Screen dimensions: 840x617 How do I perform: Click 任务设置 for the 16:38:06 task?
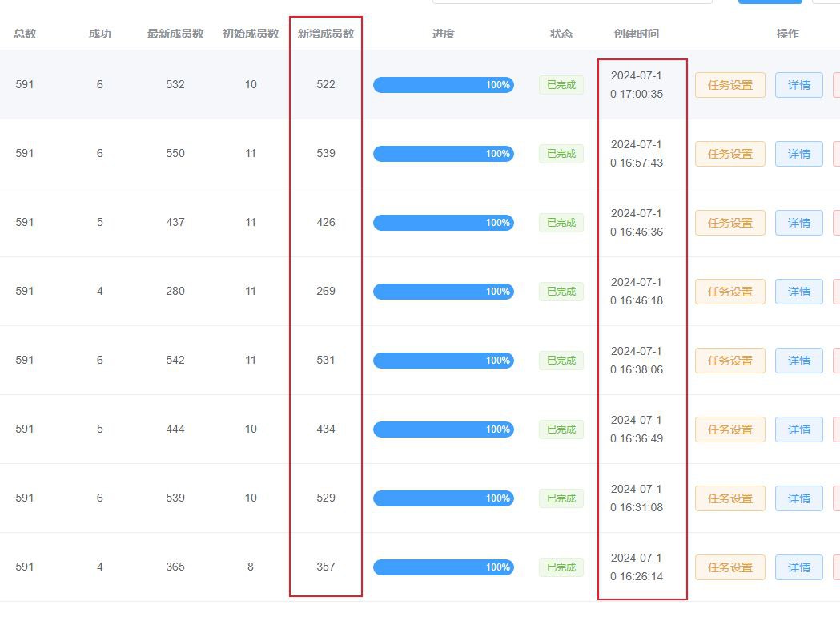[x=729, y=361]
